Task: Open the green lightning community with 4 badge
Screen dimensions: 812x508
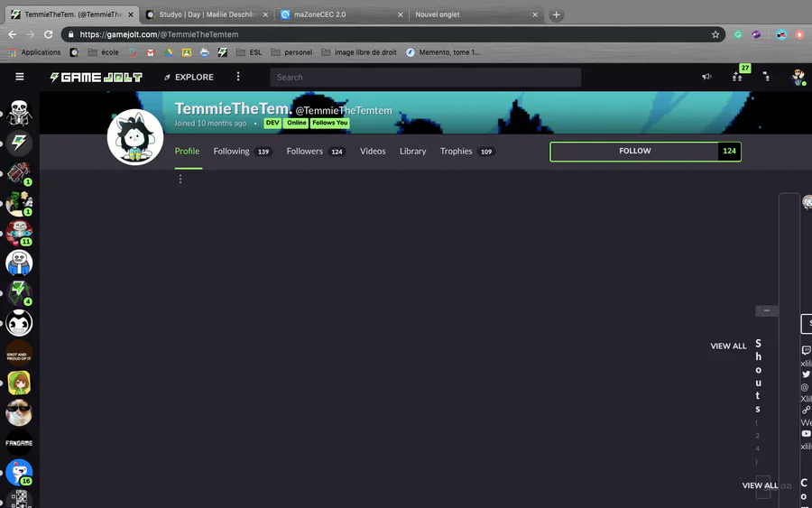Action: coord(19,293)
